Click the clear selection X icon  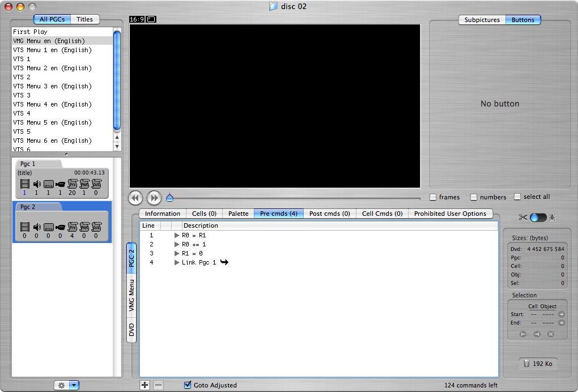click(x=551, y=334)
